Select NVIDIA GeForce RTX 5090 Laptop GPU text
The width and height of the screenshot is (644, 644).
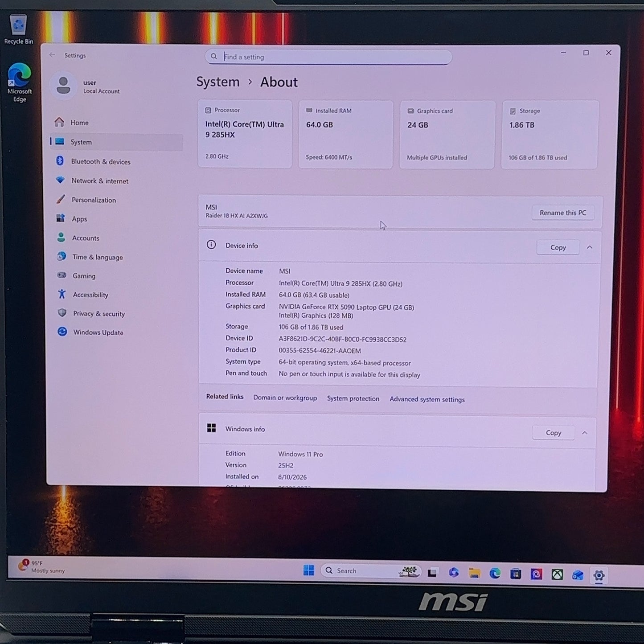tap(346, 307)
